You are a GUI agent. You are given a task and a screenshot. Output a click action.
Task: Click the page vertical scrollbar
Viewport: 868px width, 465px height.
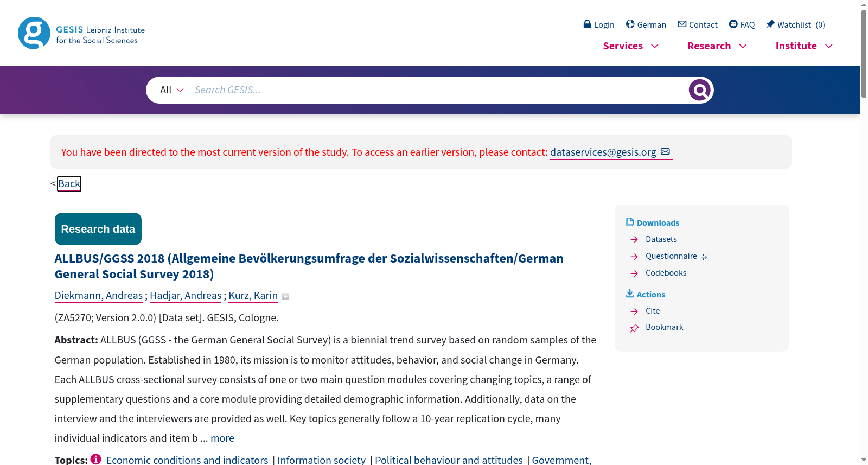[x=864, y=53]
